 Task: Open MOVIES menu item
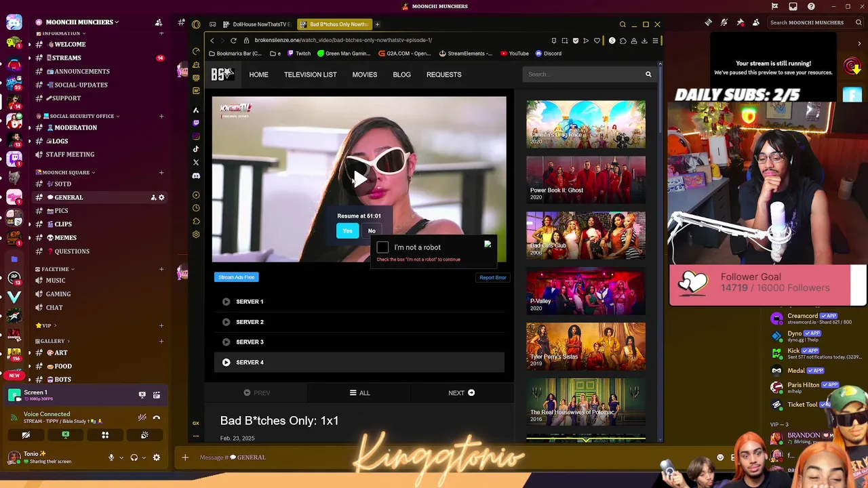(365, 75)
